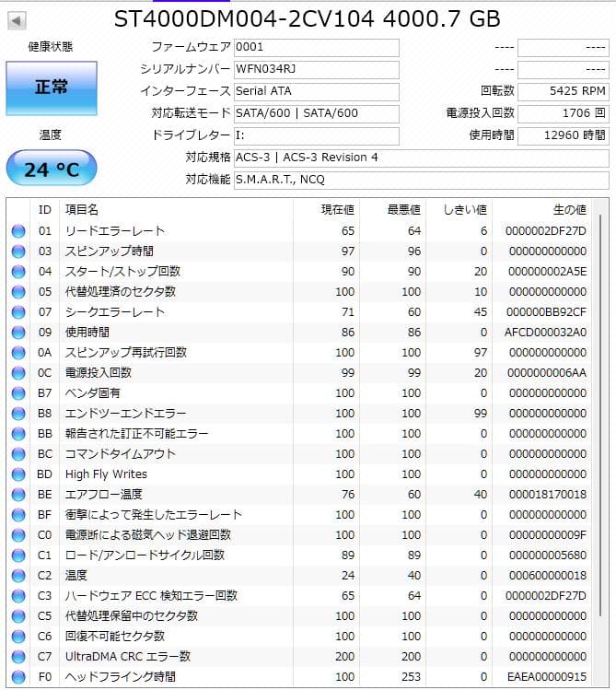Click the status icon for ID 0A row
616x690 pixels.
[18, 353]
